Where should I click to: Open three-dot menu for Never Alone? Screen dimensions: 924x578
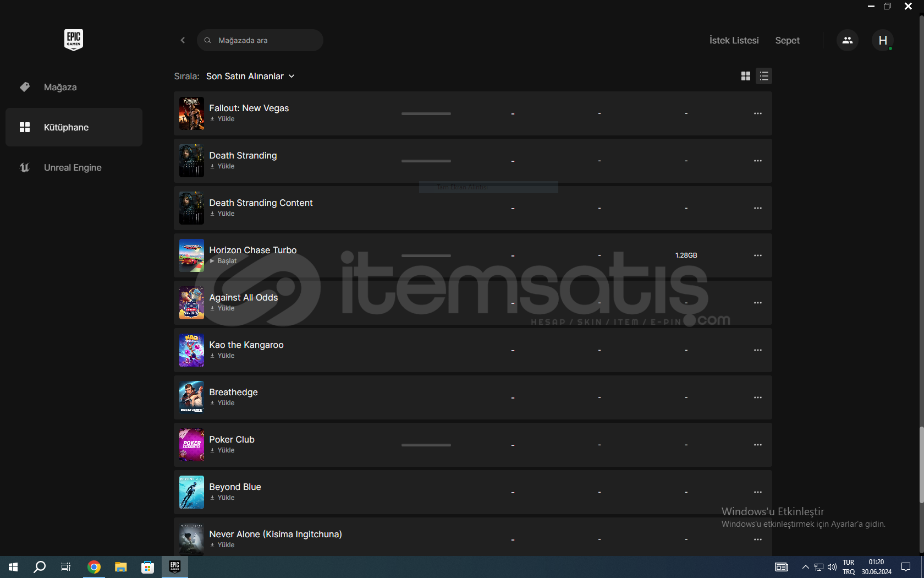pos(758,539)
